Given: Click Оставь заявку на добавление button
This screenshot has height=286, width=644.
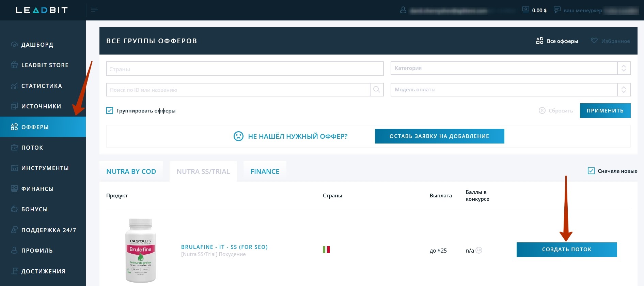Looking at the screenshot, I should pyautogui.click(x=439, y=136).
